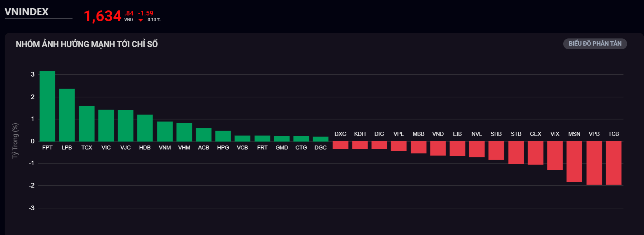Click the red GEX bar
The height and width of the screenshot is (235, 644).
(x=535, y=153)
